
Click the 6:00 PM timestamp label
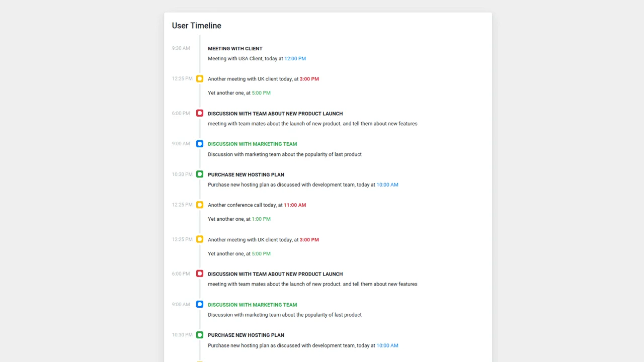pyautogui.click(x=181, y=113)
